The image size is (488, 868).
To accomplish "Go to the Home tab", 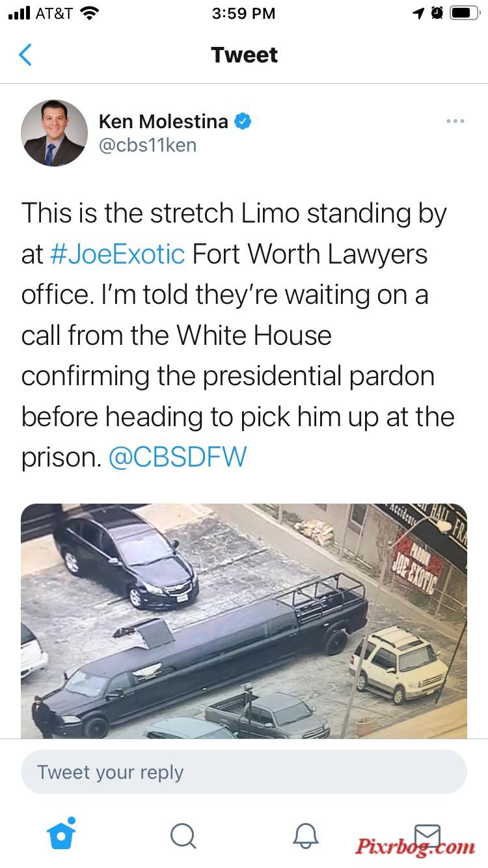I will point(62,834).
